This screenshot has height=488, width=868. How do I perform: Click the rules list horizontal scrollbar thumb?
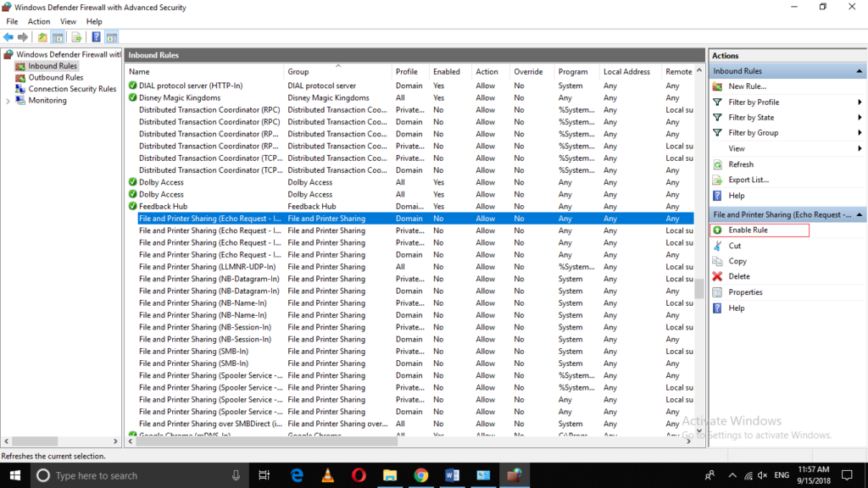(x=267, y=441)
